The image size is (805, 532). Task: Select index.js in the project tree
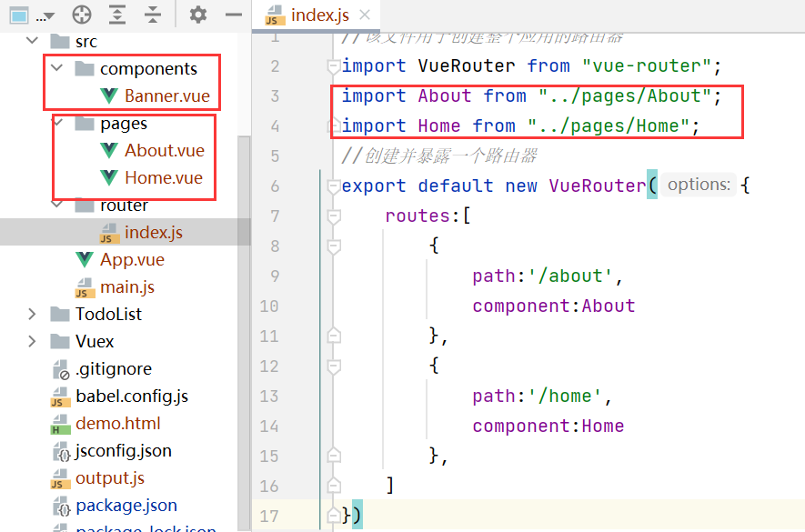(x=153, y=232)
